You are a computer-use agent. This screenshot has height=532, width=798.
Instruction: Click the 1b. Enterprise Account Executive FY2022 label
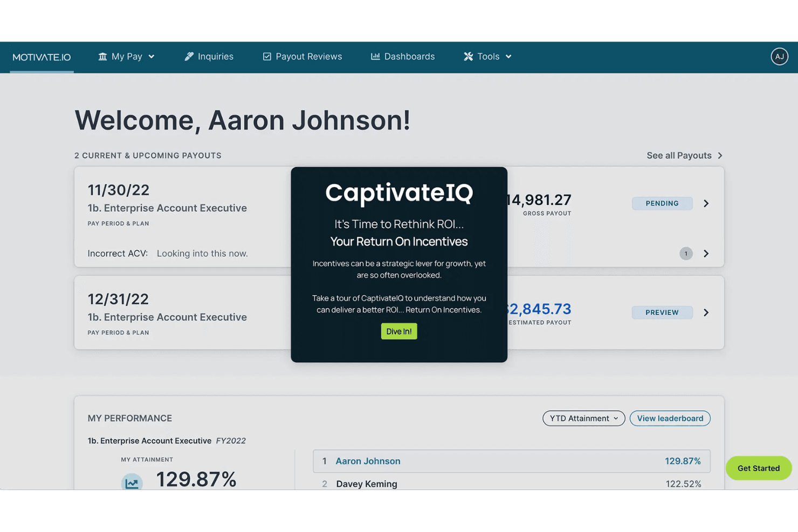pos(167,441)
